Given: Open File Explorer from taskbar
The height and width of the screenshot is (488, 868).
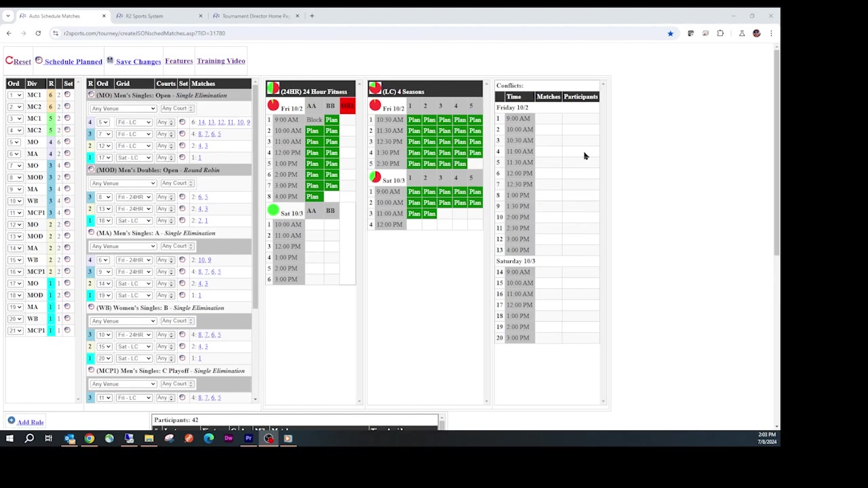Looking at the screenshot, I should (x=149, y=439).
